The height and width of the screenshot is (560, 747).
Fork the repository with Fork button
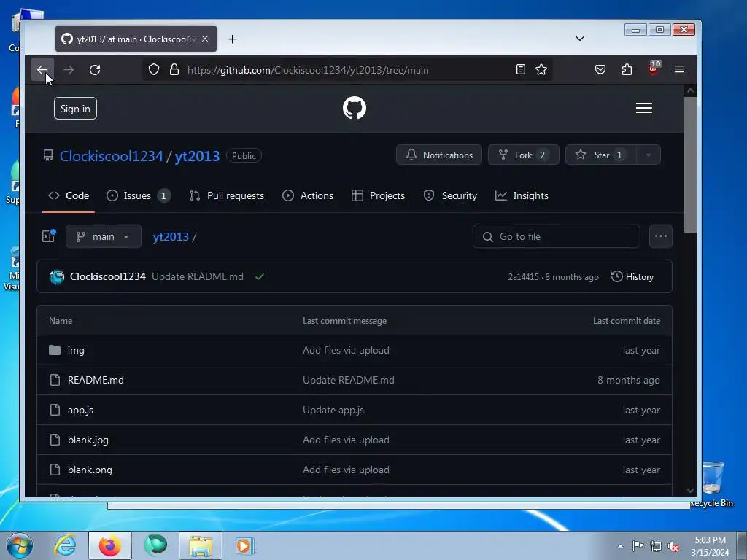524,155
